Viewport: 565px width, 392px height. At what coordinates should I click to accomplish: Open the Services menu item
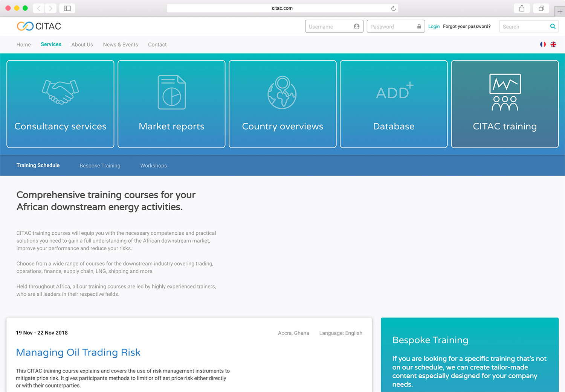pos(51,44)
